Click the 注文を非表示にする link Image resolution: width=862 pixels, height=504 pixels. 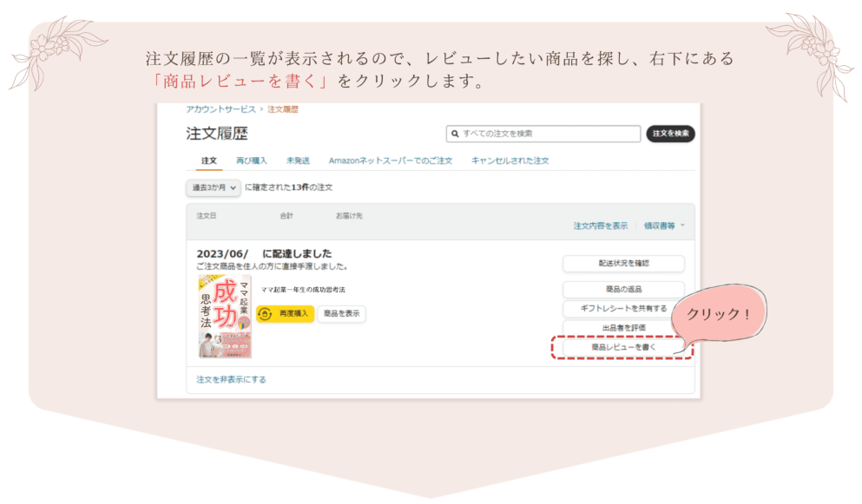231,379
